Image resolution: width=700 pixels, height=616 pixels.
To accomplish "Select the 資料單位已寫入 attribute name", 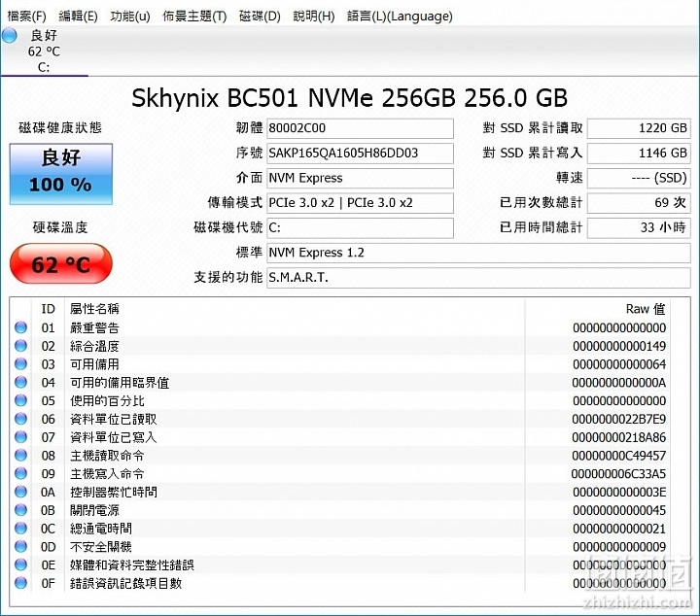I will coord(114,438).
